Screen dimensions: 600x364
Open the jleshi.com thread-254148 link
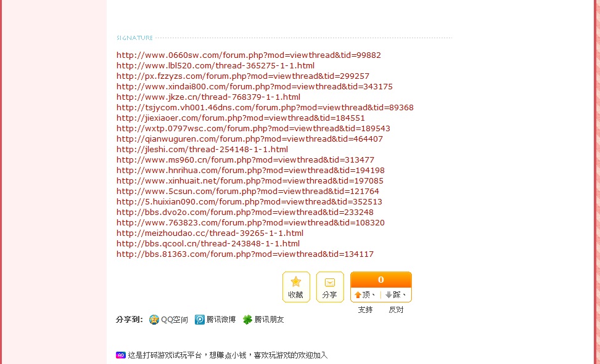point(202,150)
